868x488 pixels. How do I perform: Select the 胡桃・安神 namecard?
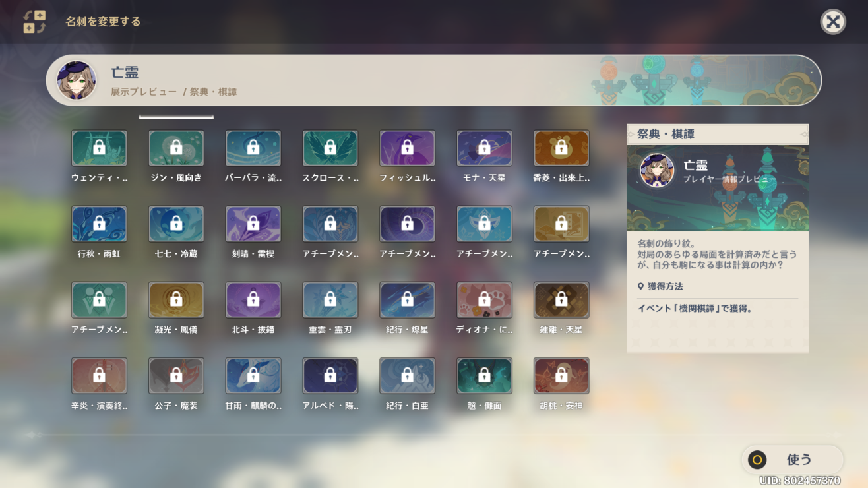pos(561,375)
